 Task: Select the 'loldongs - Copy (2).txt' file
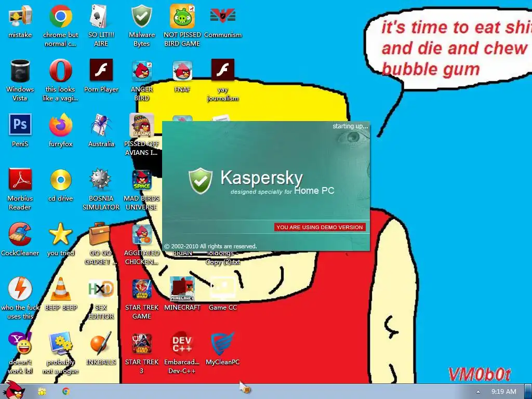point(222,258)
